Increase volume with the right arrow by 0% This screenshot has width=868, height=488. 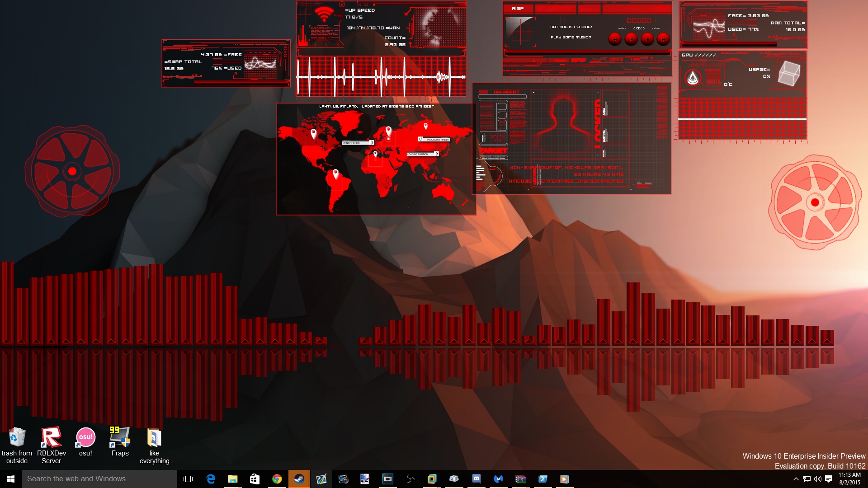pyautogui.click(x=644, y=28)
